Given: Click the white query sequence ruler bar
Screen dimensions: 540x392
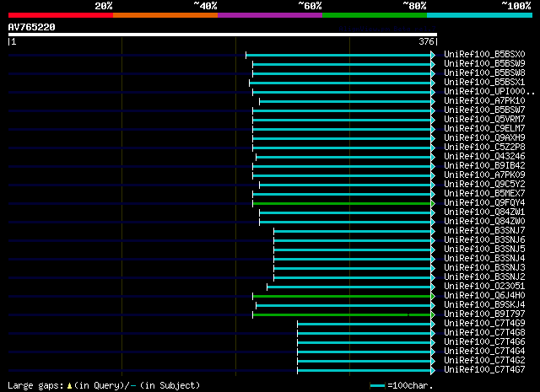Looking at the screenshot, I should [223, 35].
